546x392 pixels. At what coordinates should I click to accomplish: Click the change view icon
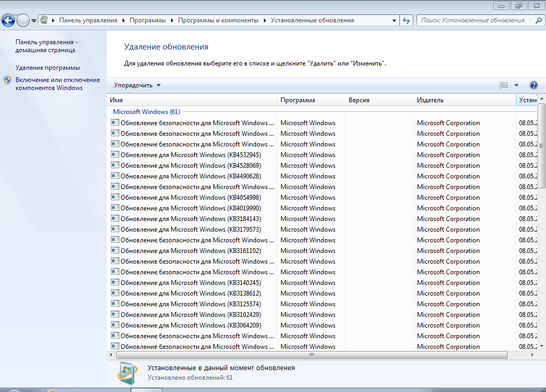(503, 85)
